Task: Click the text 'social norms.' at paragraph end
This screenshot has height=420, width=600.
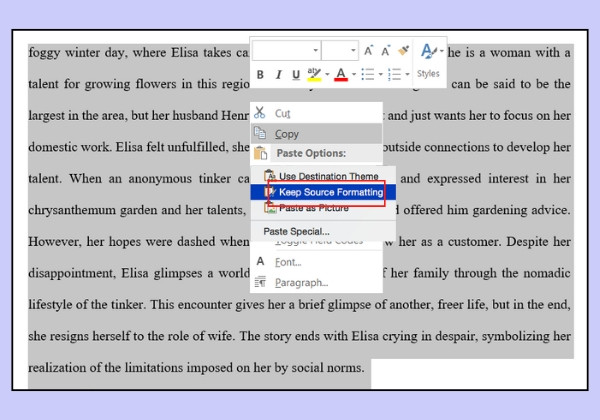Action: click(x=328, y=368)
